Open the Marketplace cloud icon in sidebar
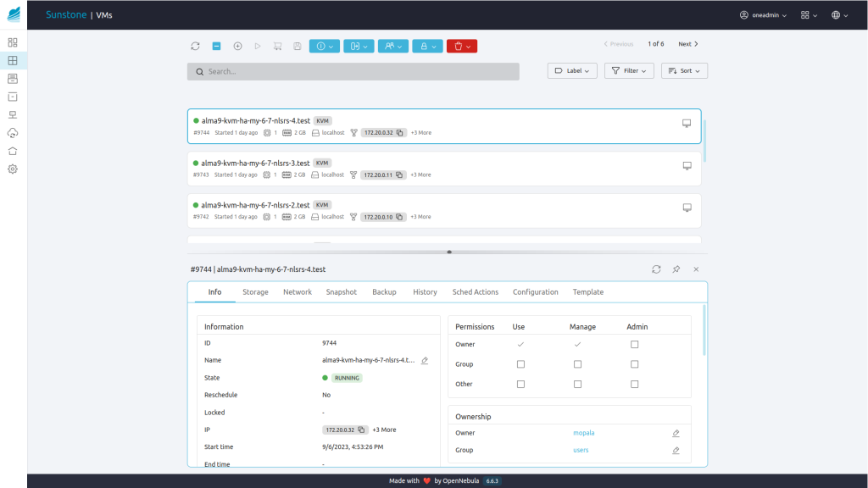The image size is (868, 488). click(x=13, y=133)
